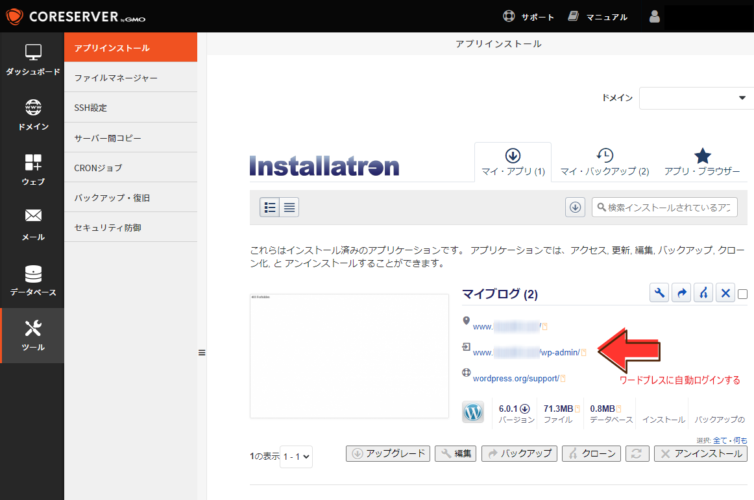Switch to マイ・バックアップ (2) tab
Image resolution: width=754 pixels, height=500 pixels.
[x=604, y=162]
